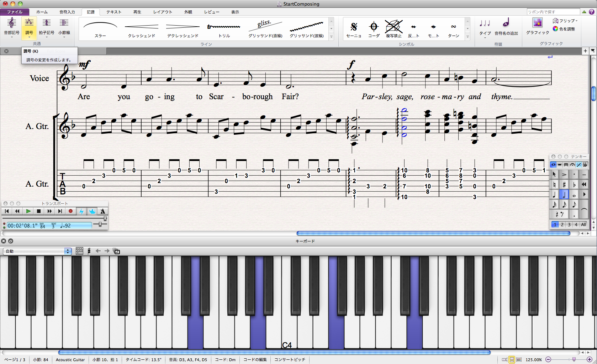Screen dimensions: 597x364
Task: Open the Notehead Type (タイプ) dropdown
Action: coord(485,28)
